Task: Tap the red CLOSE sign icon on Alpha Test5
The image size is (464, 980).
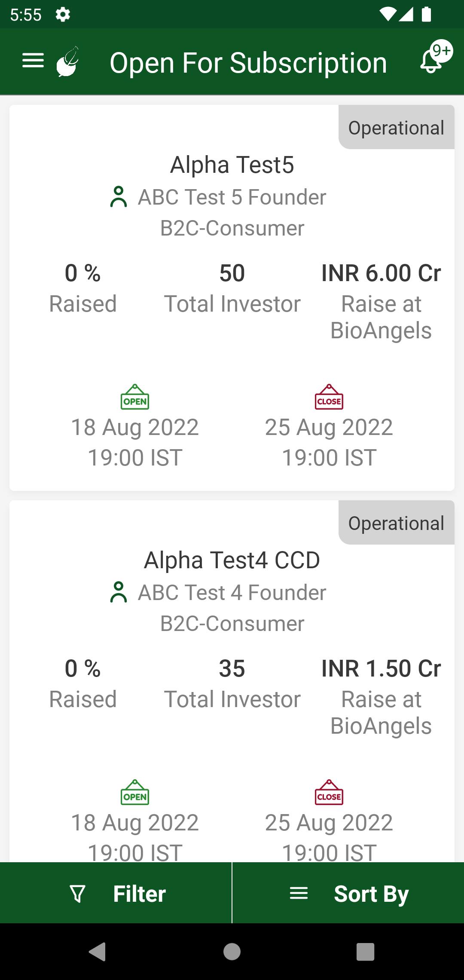Action: [x=329, y=397]
